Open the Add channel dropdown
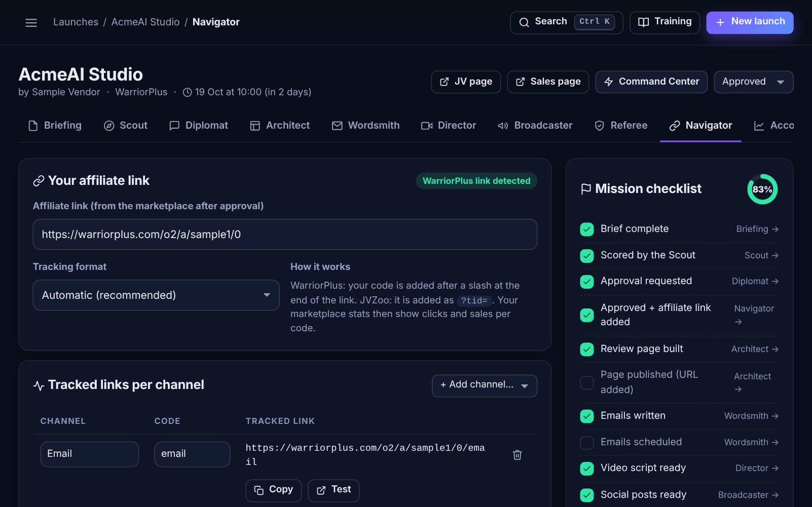Image resolution: width=812 pixels, height=507 pixels. (485, 385)
